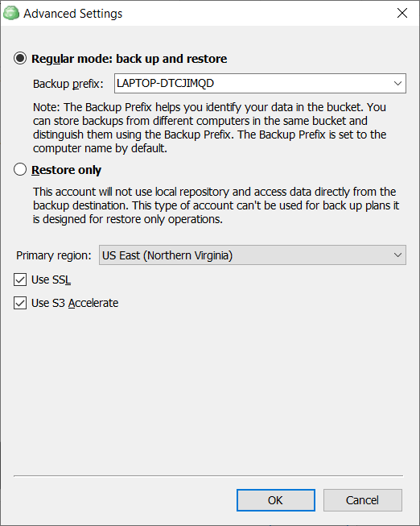The width and height of the screenshot is (420, 526).
Task: Click the Restore only description text
Action: click(216, 205)
